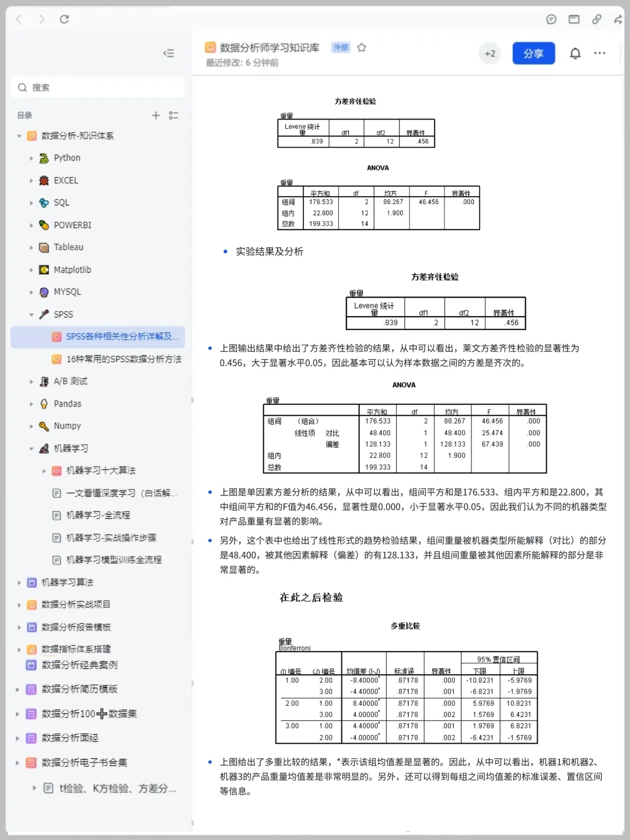This screenshot has width=630, height=840.
Task: Collapse the navigation sidebar
Action: (169, 53)
